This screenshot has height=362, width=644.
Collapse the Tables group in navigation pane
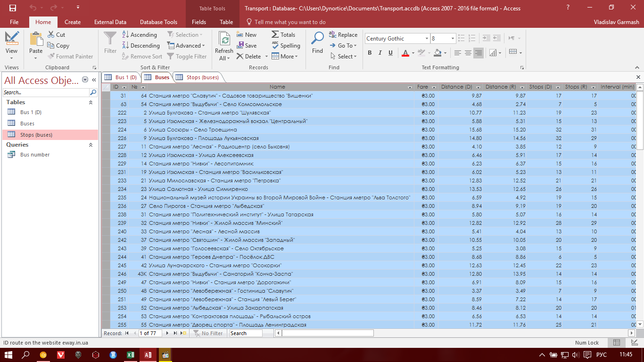pos(91,102)
